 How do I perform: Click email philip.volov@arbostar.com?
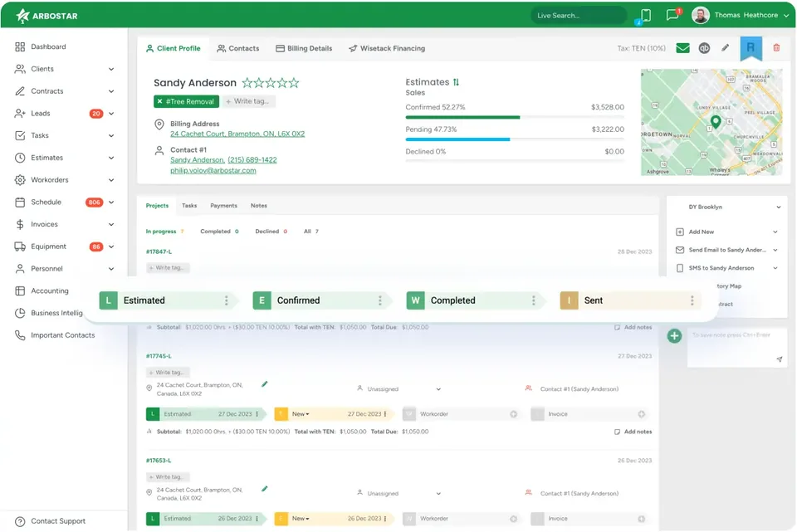(213, 171)
